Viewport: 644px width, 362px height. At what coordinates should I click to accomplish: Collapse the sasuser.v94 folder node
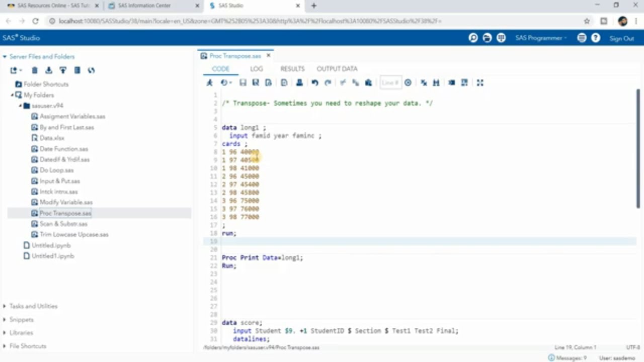coord(21,106)
